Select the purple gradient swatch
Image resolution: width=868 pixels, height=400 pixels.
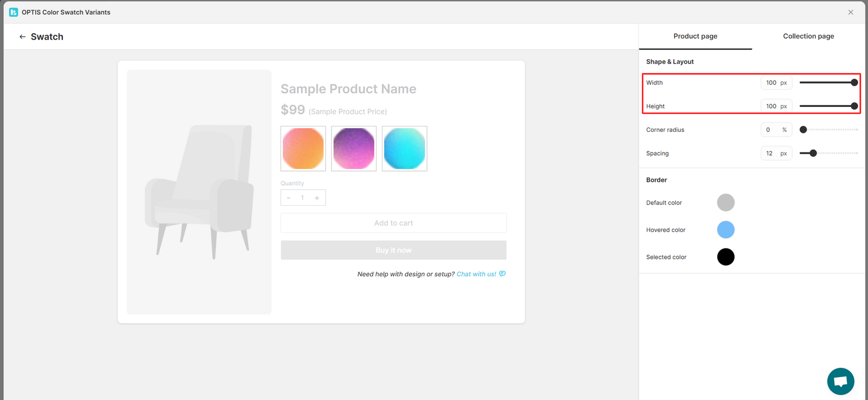click(x=354, y=149)
